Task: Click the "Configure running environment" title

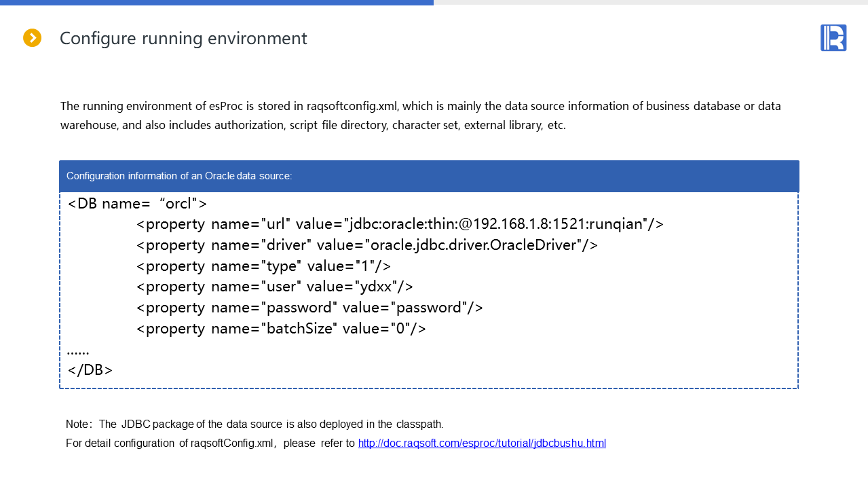Action: 183,39
